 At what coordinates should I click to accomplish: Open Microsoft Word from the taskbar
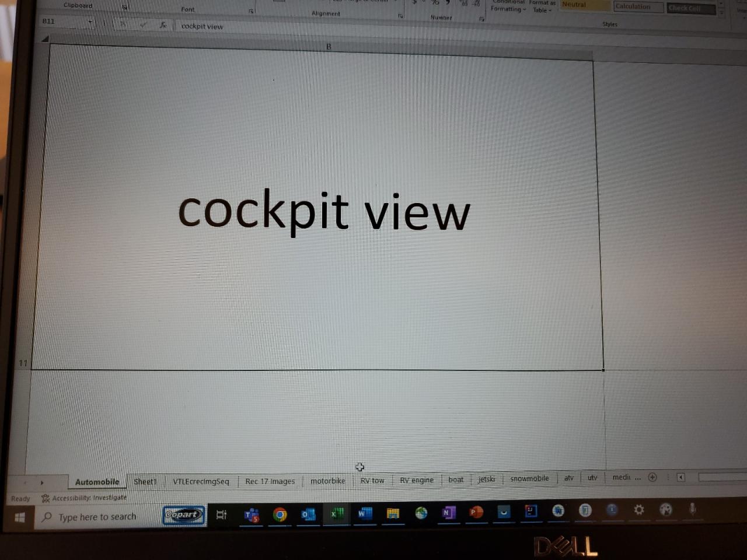(x=365, y=514)
